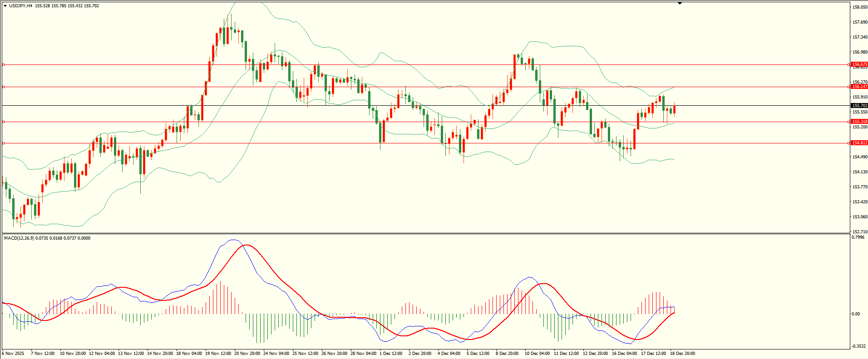The height and width of the screenshot is (359, 868).
Task: Click the 6 Nov 2025 date label
Action: (x=13, y=354)
